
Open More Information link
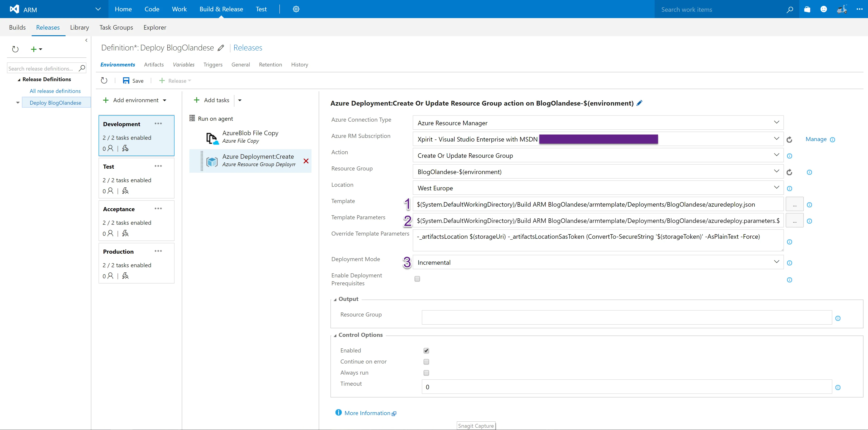[367, 413]
